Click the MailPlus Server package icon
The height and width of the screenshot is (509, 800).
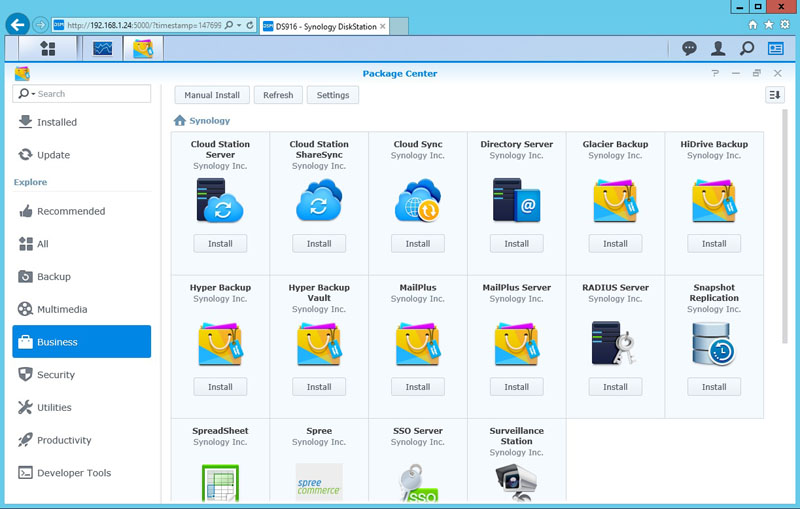coord(516,344)
